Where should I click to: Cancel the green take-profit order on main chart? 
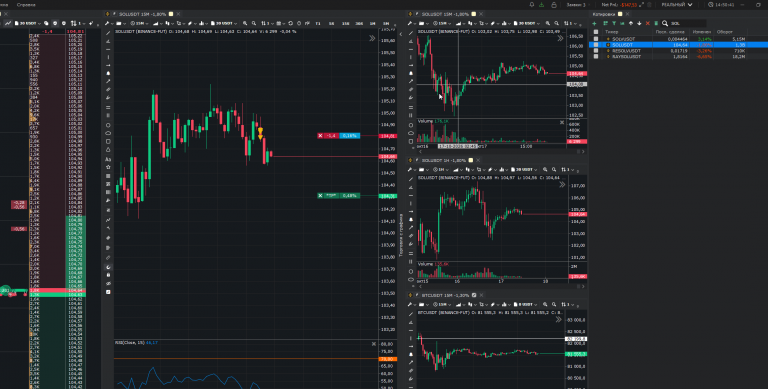(320, 195)
